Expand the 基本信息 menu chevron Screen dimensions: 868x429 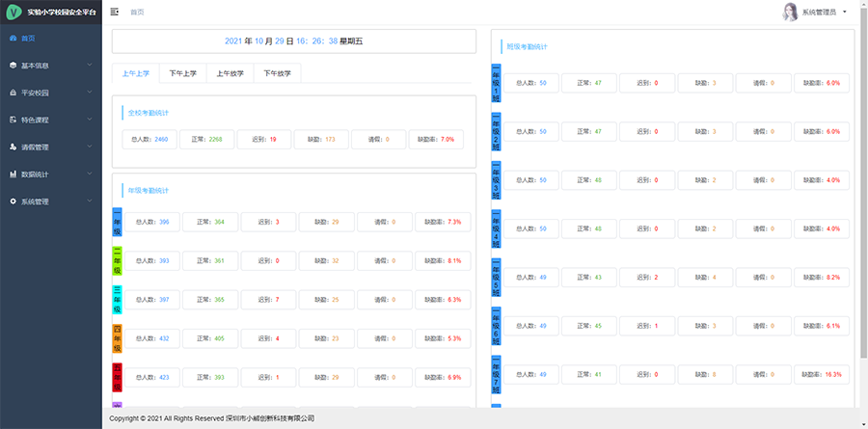pos(89,66)
